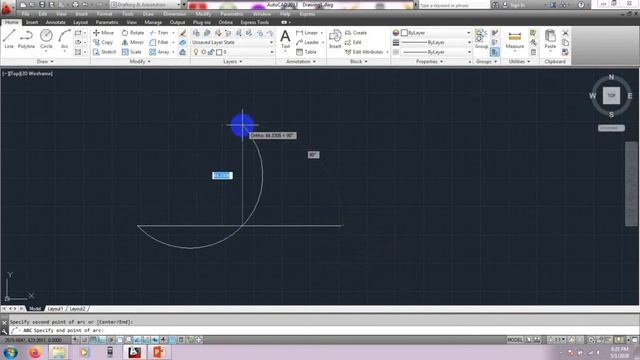Select the Arc tool

click(64, 39)
